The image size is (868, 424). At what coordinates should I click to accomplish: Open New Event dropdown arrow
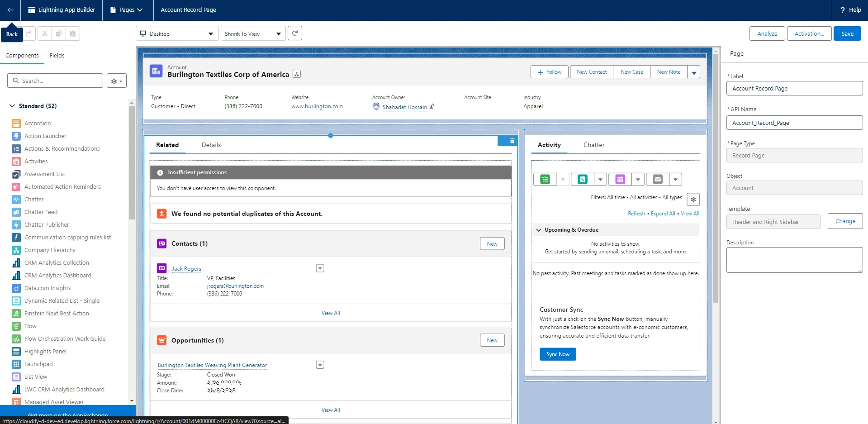638,180
